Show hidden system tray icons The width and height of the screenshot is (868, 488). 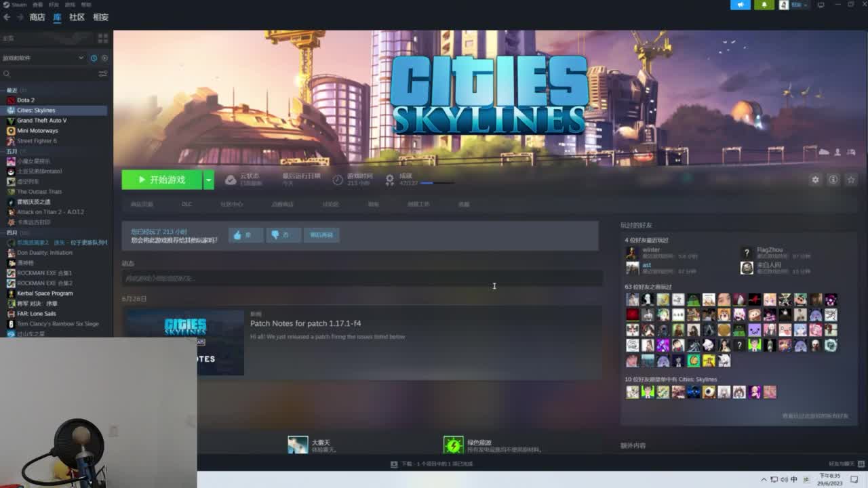point(764,479)
